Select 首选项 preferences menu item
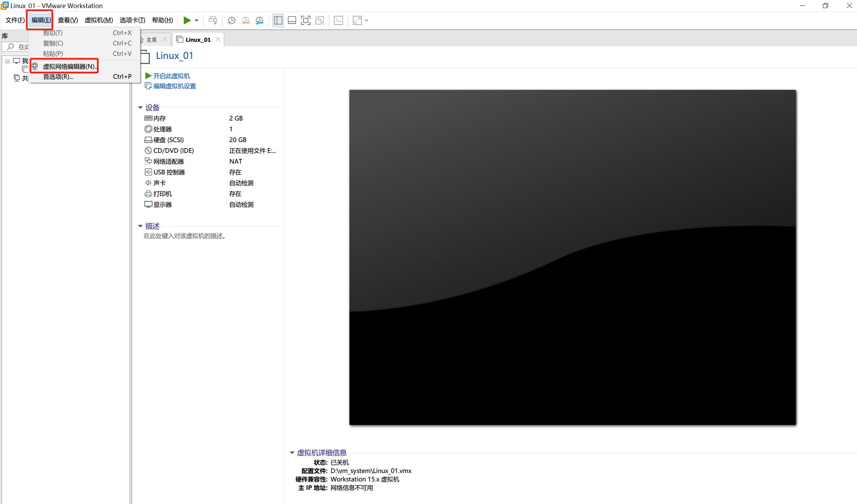 point(58,76)
